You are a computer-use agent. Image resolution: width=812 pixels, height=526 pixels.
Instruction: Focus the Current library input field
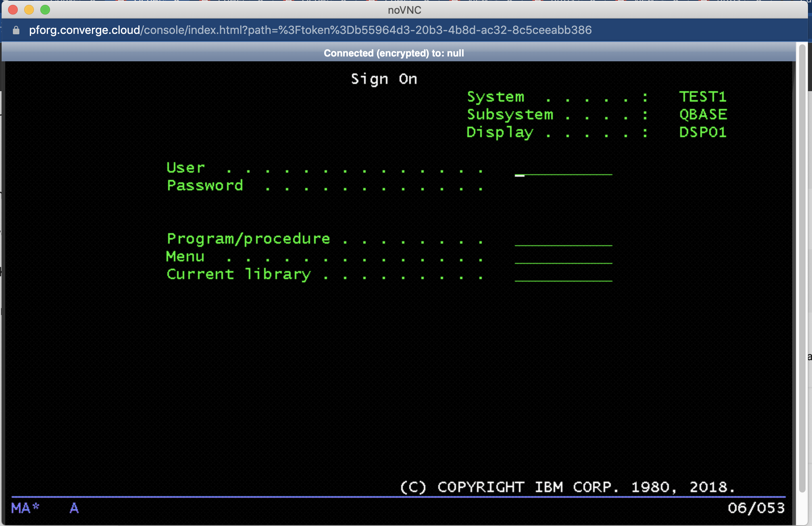[563, 276]
